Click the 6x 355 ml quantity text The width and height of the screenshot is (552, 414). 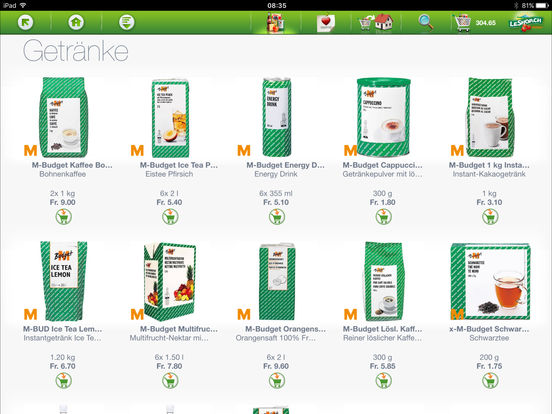(x=276, y=193)
